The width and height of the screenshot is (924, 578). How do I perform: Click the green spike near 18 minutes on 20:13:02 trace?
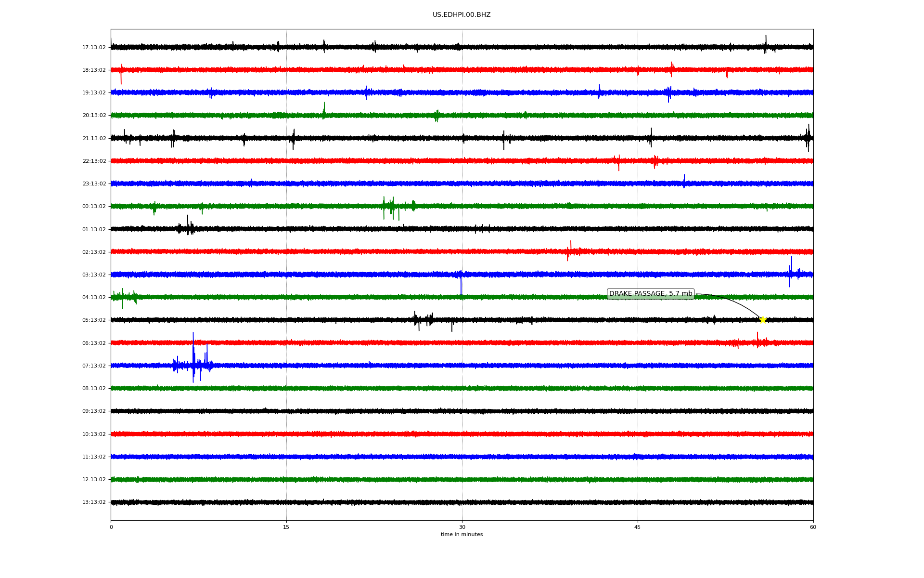point(324,110)
